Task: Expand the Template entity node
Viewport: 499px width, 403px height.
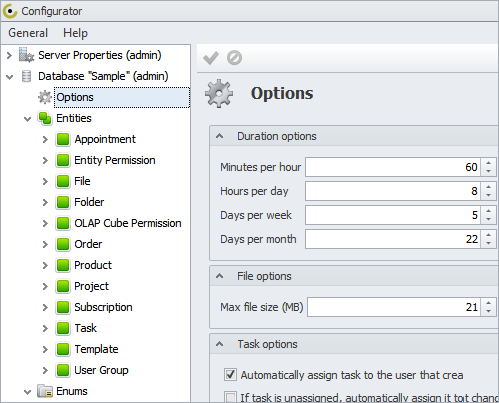Action: [x=45, y=349]
